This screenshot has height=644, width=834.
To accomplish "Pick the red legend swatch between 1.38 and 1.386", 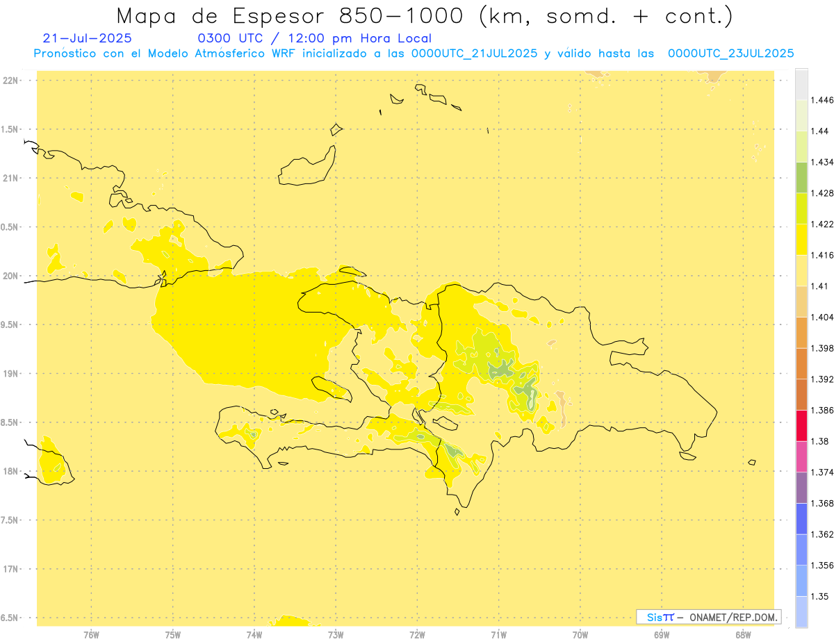I will tap(801, 426).
